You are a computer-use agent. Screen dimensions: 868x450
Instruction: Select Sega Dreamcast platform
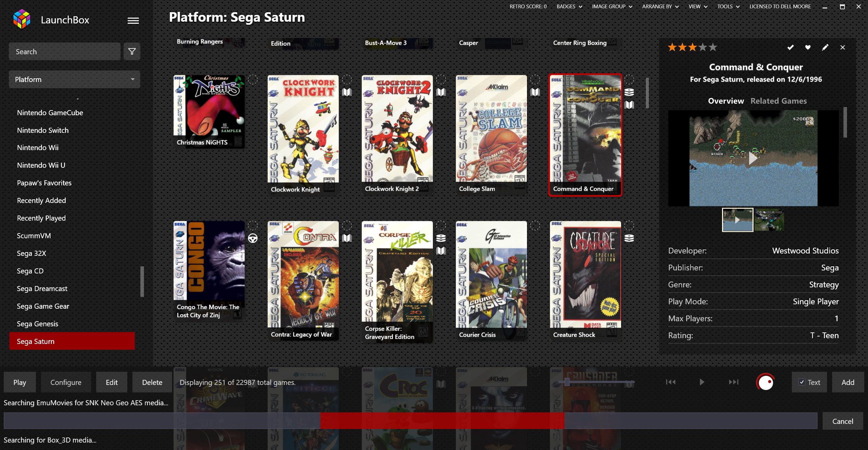pyautogui.click(x=42, y=288)
